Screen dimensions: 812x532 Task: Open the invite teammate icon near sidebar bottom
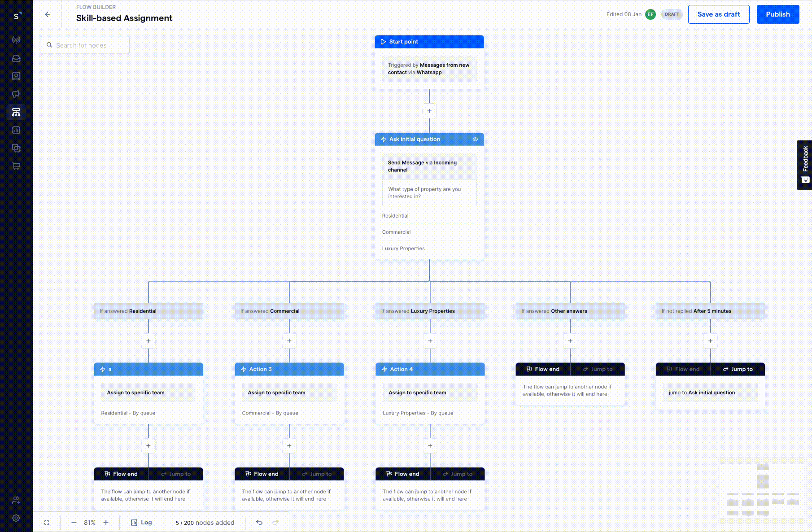[16, 500]
